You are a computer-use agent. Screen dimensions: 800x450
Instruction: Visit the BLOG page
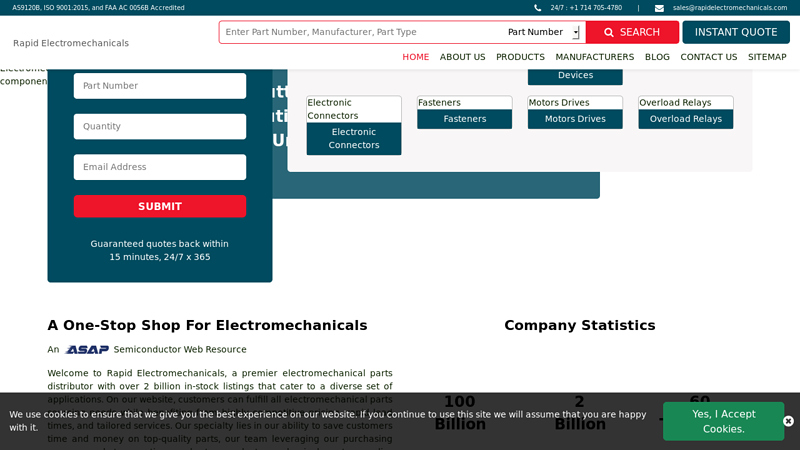click(657, 57)
